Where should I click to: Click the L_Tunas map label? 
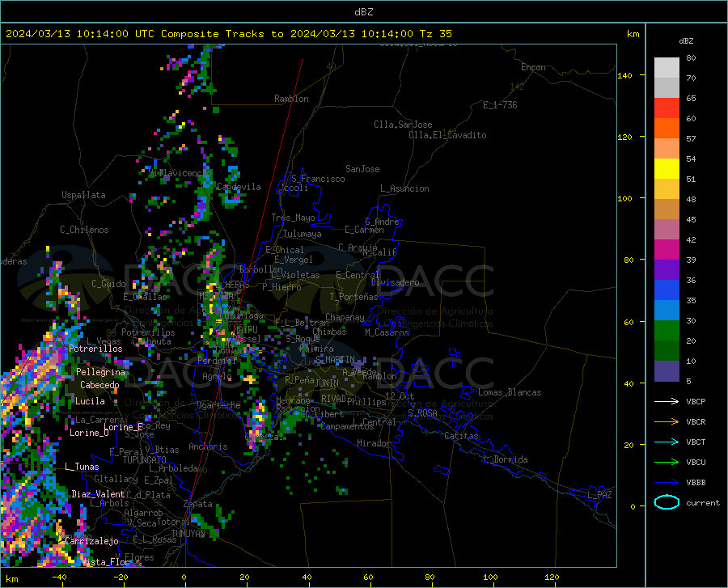coord(82,467)
